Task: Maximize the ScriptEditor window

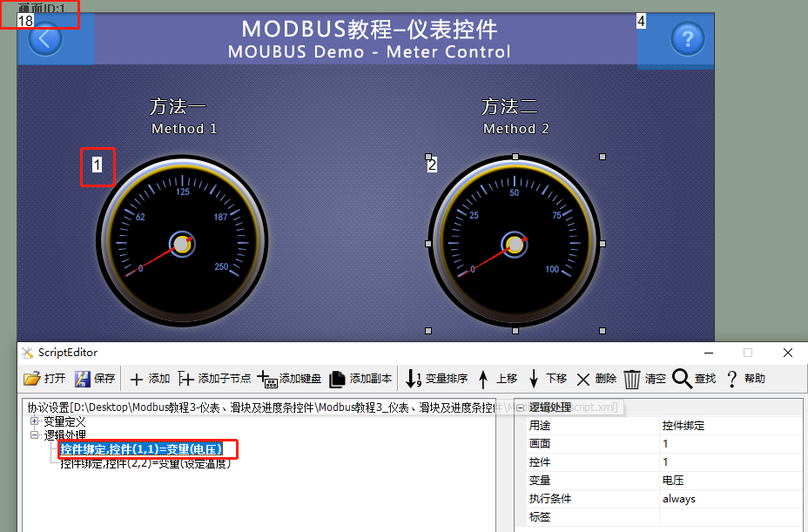Action: pos(748,353)
